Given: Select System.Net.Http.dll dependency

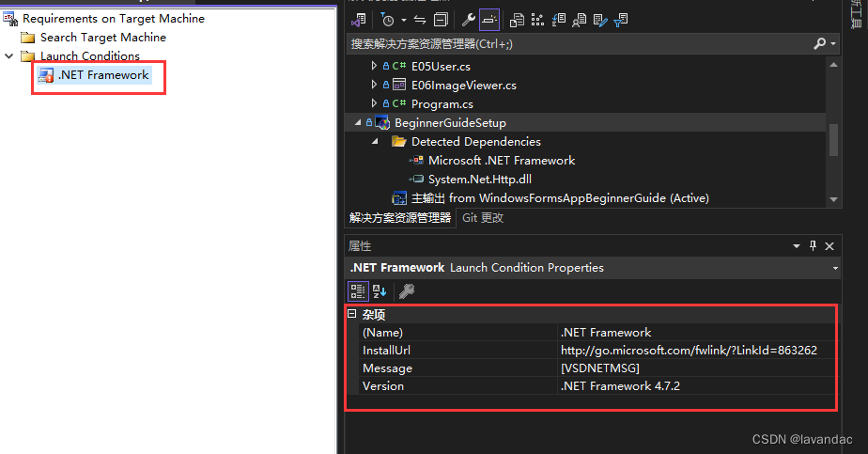Looking at the screenshot, I should (480, 180).
